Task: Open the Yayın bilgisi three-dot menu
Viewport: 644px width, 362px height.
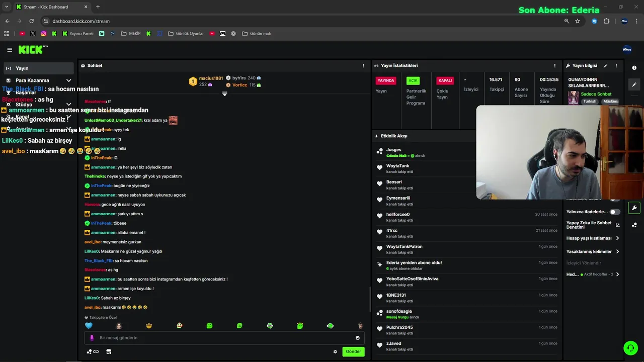Action: click(x=616, y=65)
